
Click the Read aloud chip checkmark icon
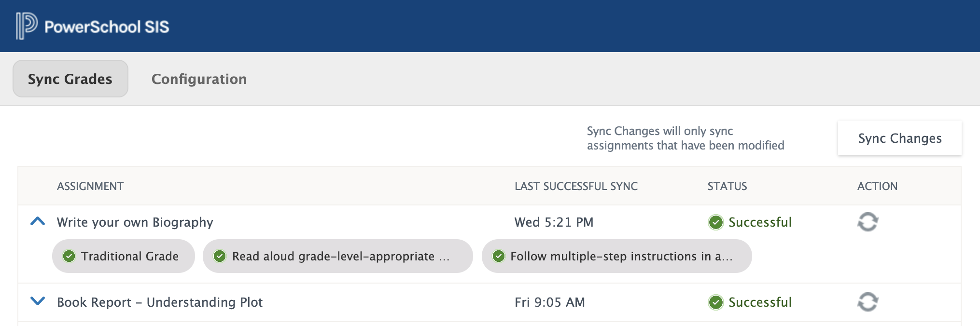(x=220, y=256)
